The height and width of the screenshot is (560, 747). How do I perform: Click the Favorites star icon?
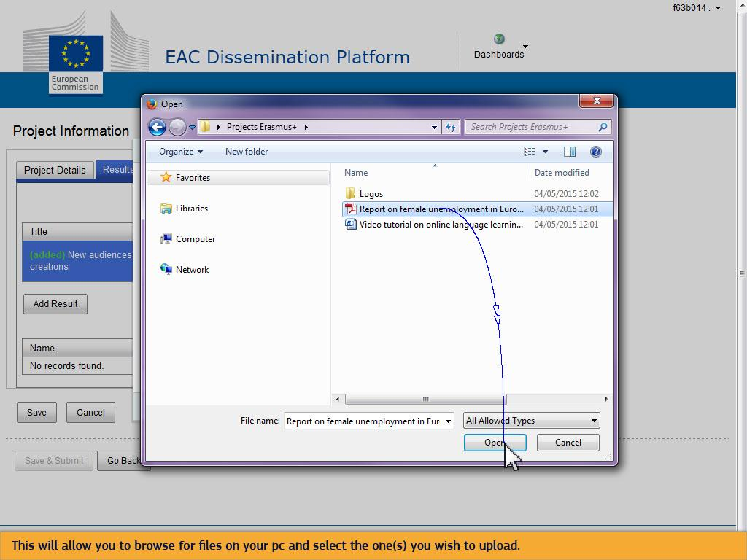coord(166,177)
